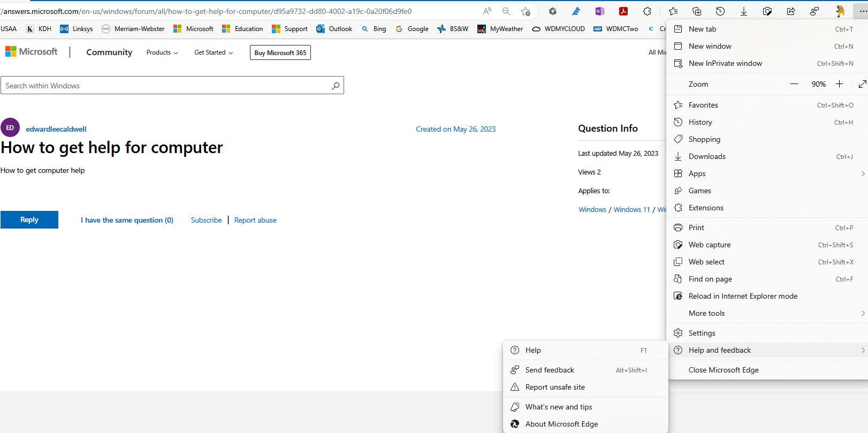Image resolution: width=868 pixels, height=433 pixels.
Task: Enter full screen via zoom arrow icon
Action: tap(862, 84)
